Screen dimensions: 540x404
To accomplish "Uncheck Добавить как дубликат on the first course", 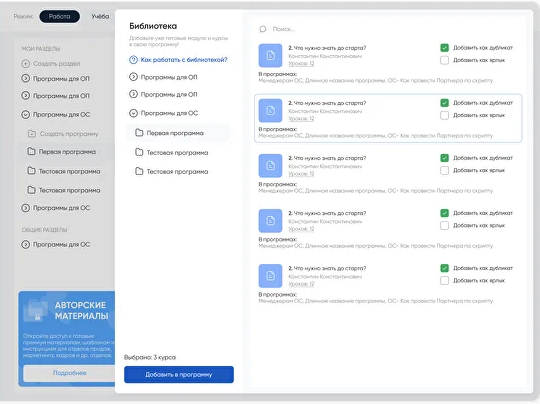I will [x=445, y=48].
